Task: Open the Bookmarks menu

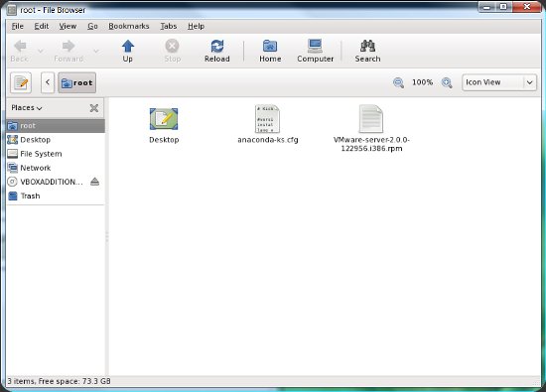Action: tap(129, 26)
